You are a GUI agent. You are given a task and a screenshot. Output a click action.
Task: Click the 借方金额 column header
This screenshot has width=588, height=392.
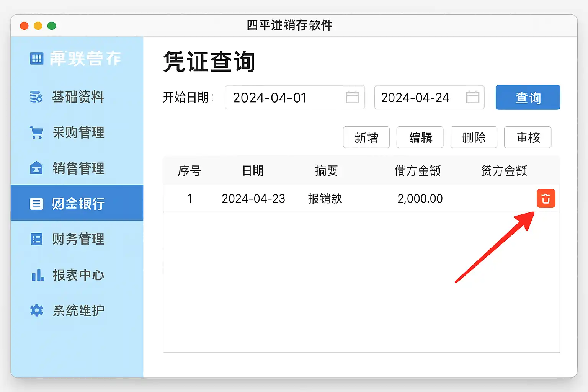click(417, 171)
